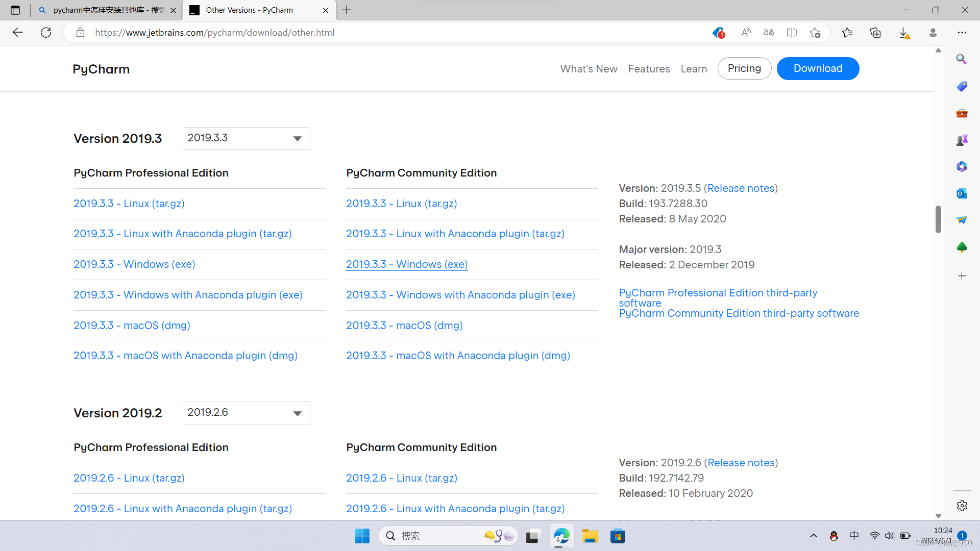Viewport: 980px width, 551px height.
Task: Click the sidebar search magnifier icon
Action: pos(962,59)
